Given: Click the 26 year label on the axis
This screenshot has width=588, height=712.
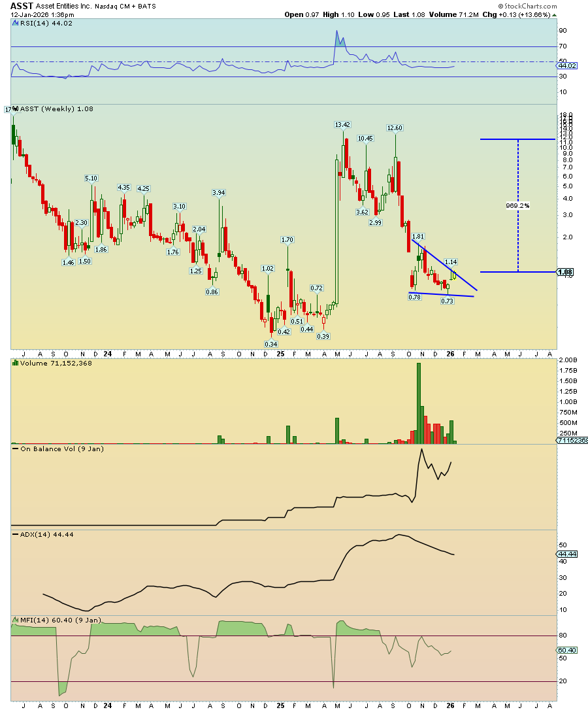Looking at the screenshot, I should (x=451, y=354).
